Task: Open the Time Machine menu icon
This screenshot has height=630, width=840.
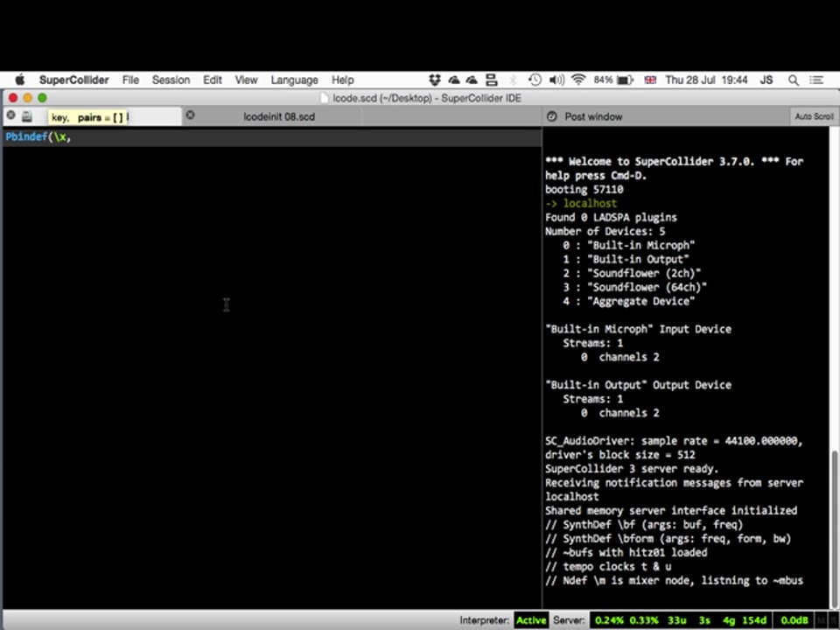Action: coord(534,80)
